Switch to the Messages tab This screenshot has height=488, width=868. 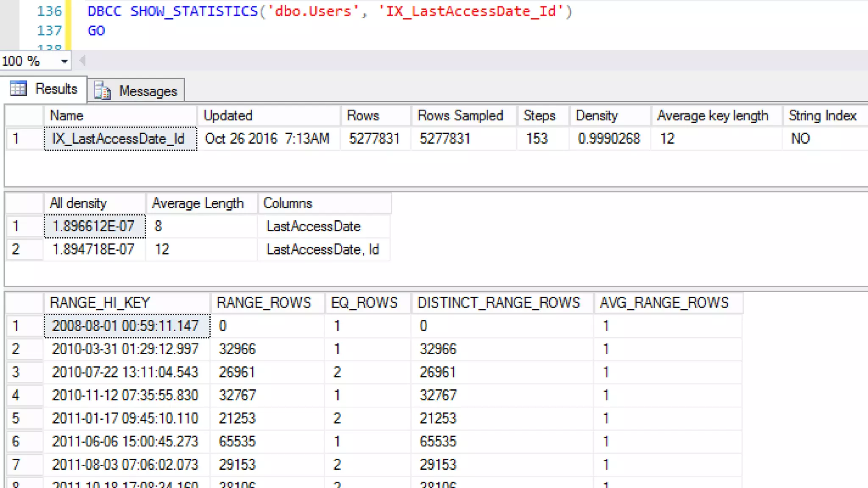147,91
